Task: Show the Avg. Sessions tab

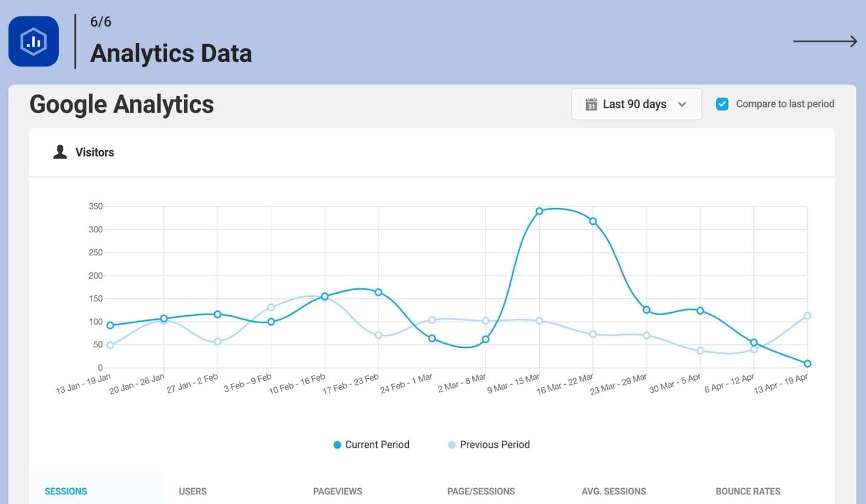Action: (613, 491)
